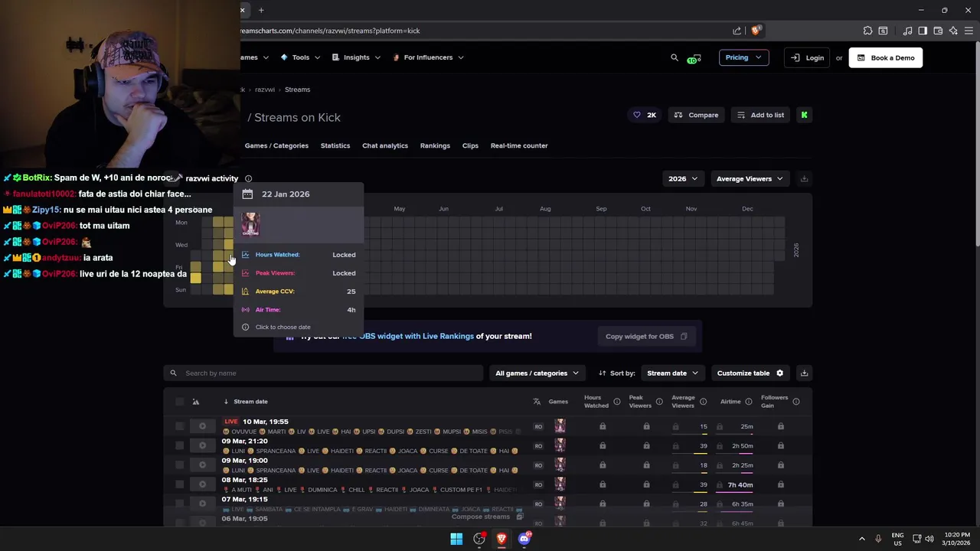Open the Customize table settings
The image size is (980, 551).
(x=750, y=373)
